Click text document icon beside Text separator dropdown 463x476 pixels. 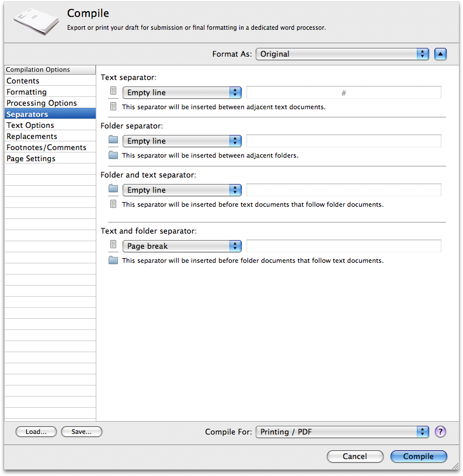click(113, 92)
